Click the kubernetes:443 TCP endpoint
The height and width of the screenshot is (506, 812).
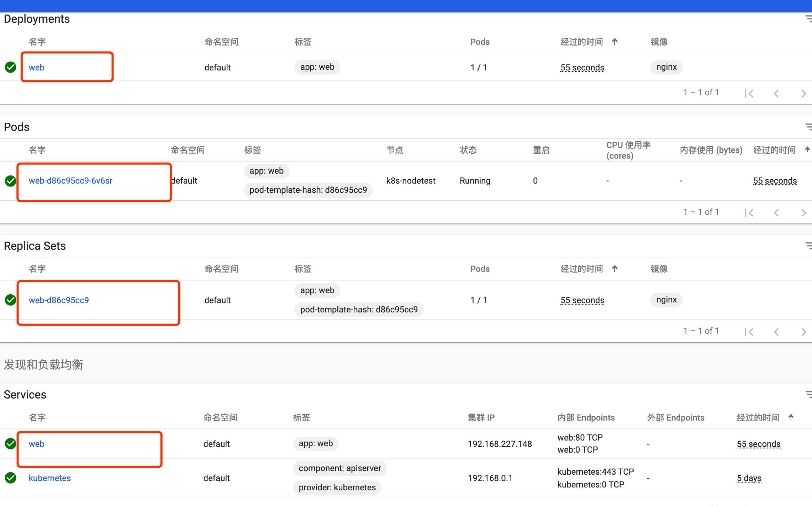[x=595, y=472]
